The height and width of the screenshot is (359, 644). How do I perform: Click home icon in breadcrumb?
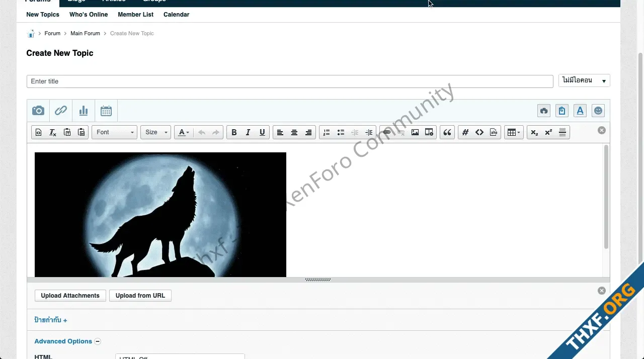[x=31, y=34]
